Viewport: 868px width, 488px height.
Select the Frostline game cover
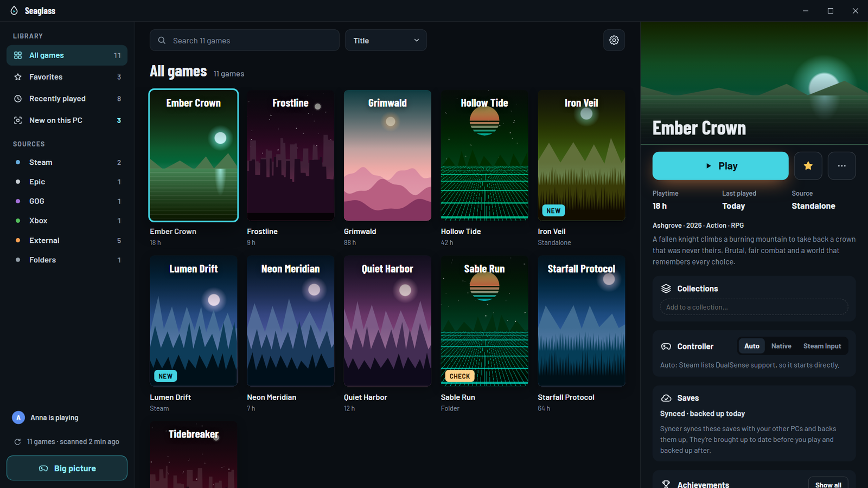click(x=290, y=155)
